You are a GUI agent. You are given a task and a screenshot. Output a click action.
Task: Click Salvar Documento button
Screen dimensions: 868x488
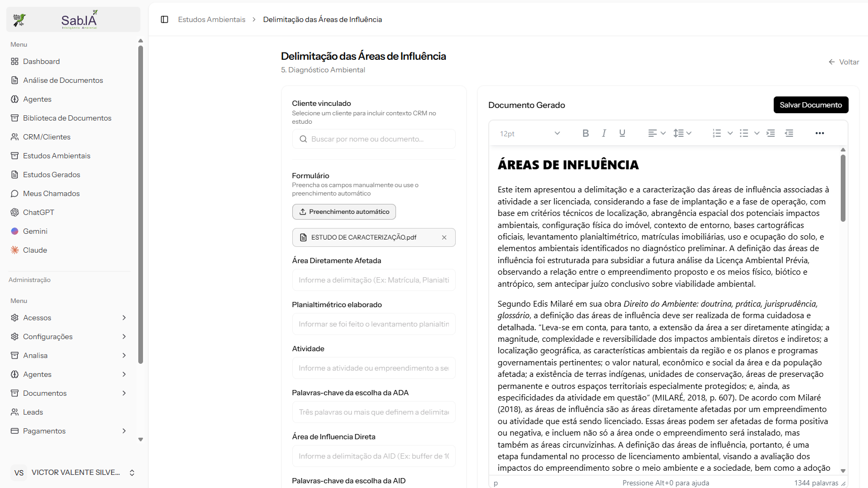click(811, 105)
